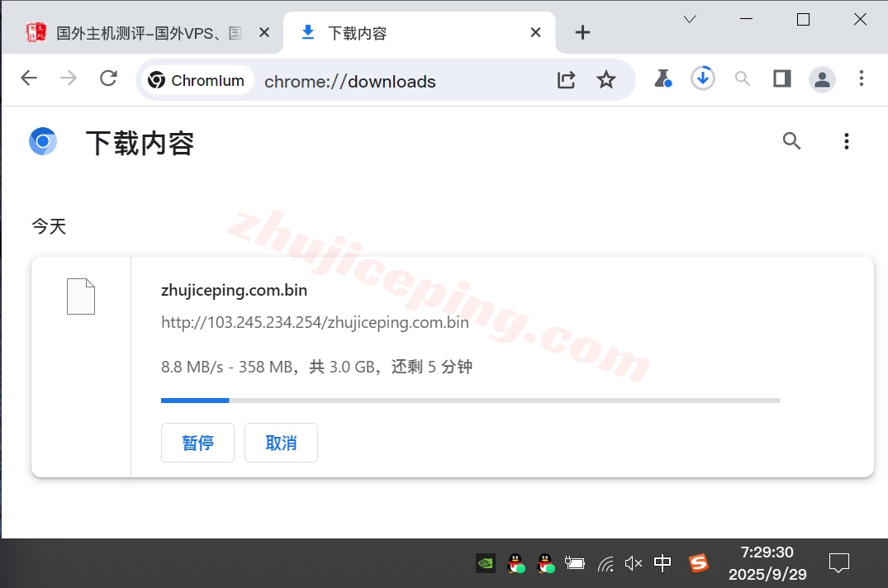This screenshot has width=888, height=588.
Task: Click the download progress bar
Action: coord(470,400)
